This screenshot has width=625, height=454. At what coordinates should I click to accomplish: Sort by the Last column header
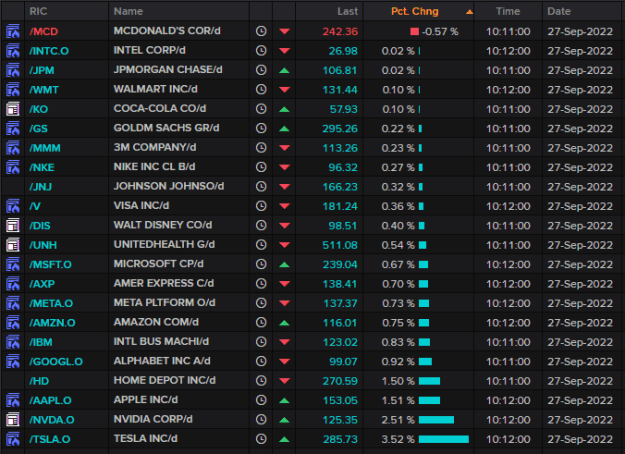click(347, 11)
